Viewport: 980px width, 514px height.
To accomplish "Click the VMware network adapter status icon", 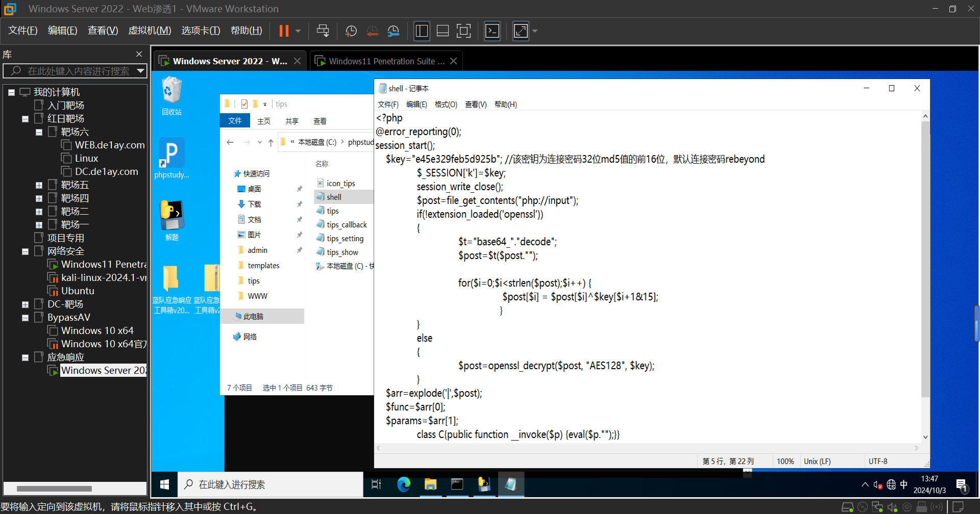I will 877,507.
